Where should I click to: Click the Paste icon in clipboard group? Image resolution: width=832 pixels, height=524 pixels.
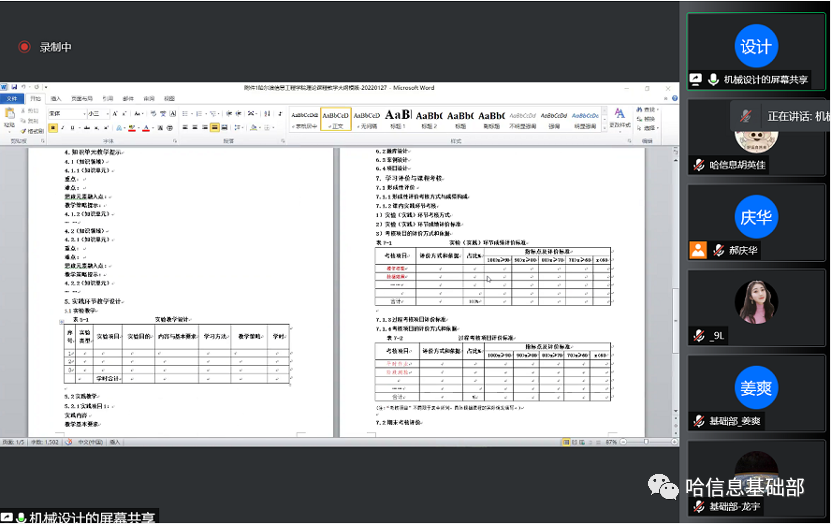coord(10,117)
